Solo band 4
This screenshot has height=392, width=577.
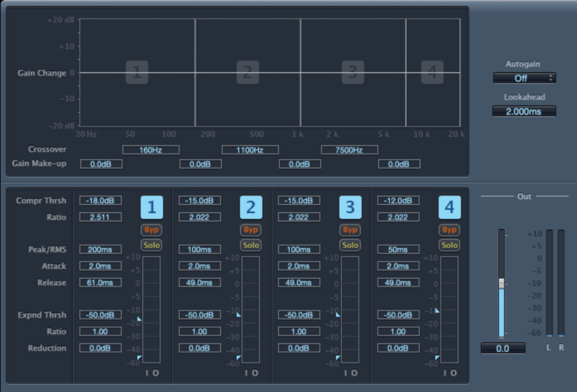click(x=450, y=245)
